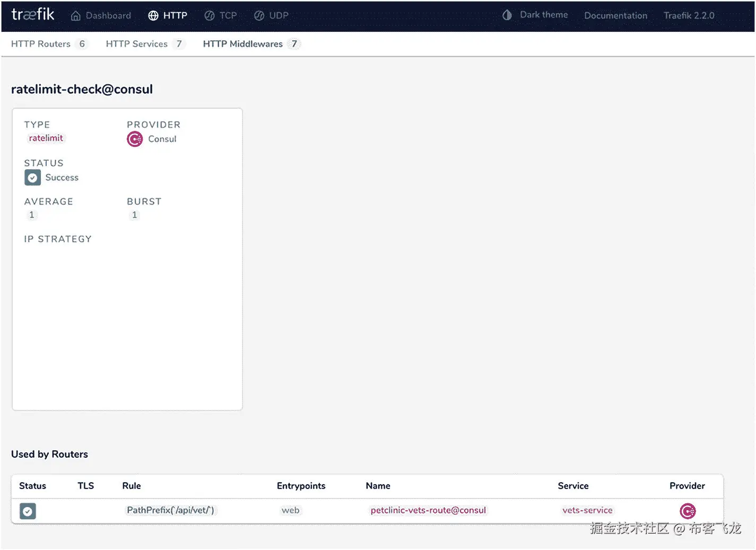Click the Success status check icon
The height and width of the screenshot is (550, 756).
click(x=32, y=178)
